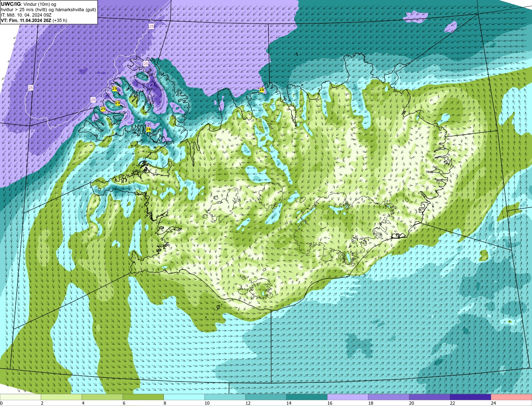The height and width of the screenshot is (406, 532).
Task: Click the '0' label on the legend scale
Action: pyautogui.click(x=1, y=403)
